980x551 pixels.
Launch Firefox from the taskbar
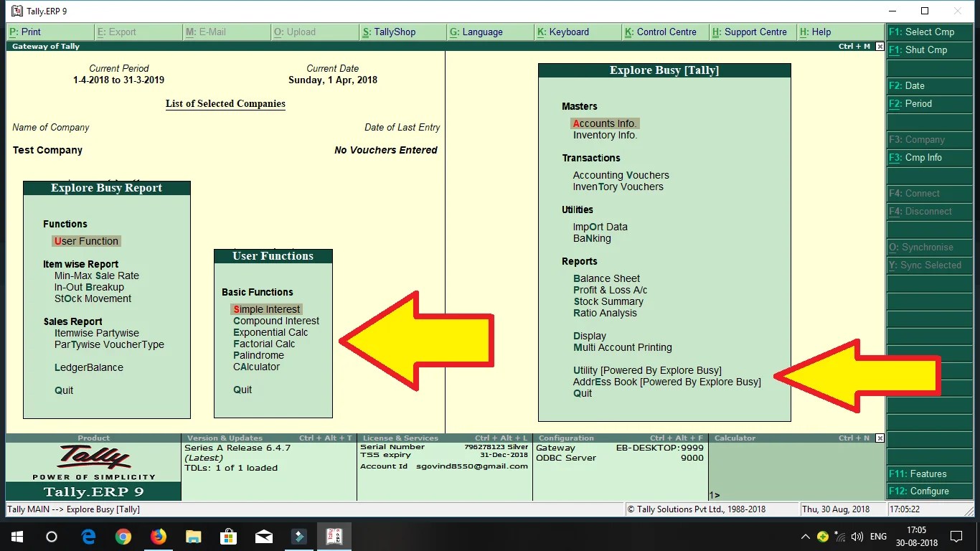point(158,536)
